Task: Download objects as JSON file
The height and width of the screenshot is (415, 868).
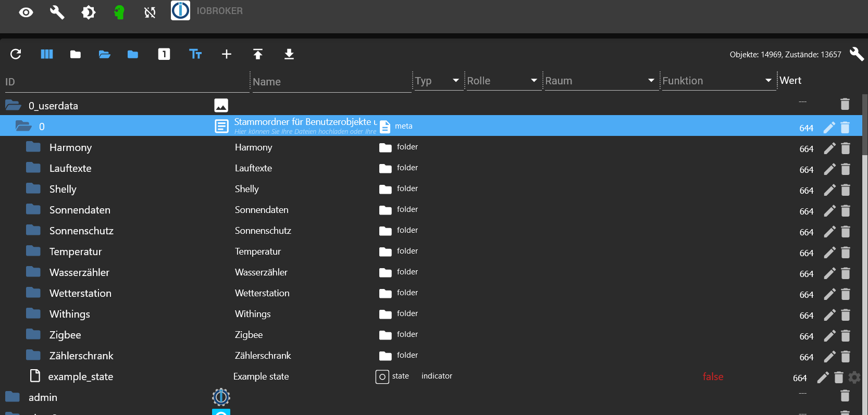Action: (x=289, y=54)
